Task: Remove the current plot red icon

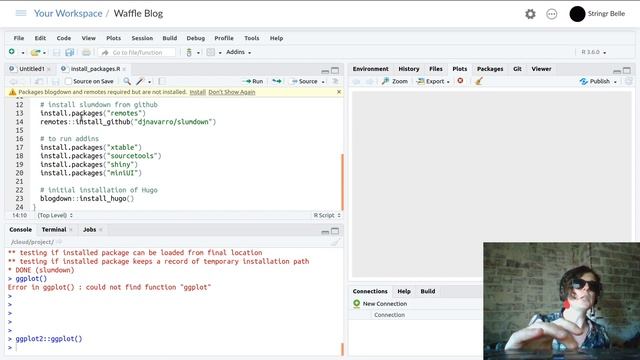Action: pyautogui.click(x=460, y=81)
